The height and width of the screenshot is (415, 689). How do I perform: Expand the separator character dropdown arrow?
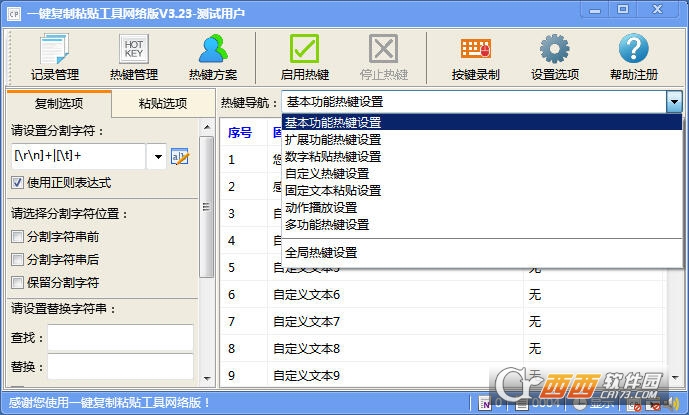(x=157, y=156)
